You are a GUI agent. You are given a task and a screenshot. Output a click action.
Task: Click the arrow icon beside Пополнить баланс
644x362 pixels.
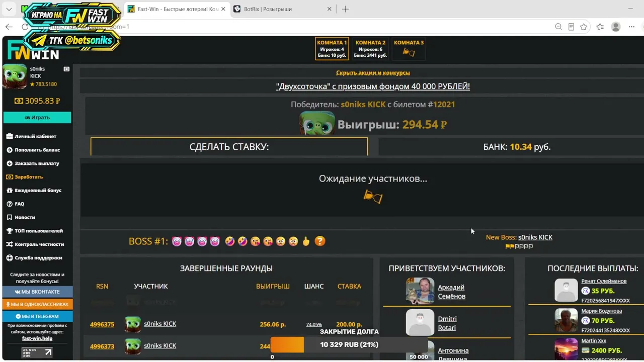coord(10,150)
